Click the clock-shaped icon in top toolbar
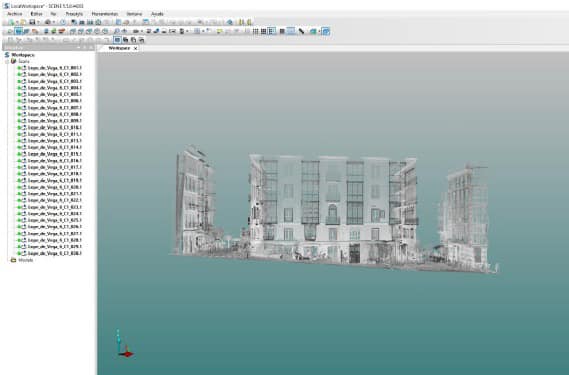This screenshot has width=569, height=375. tap(63, 23)
